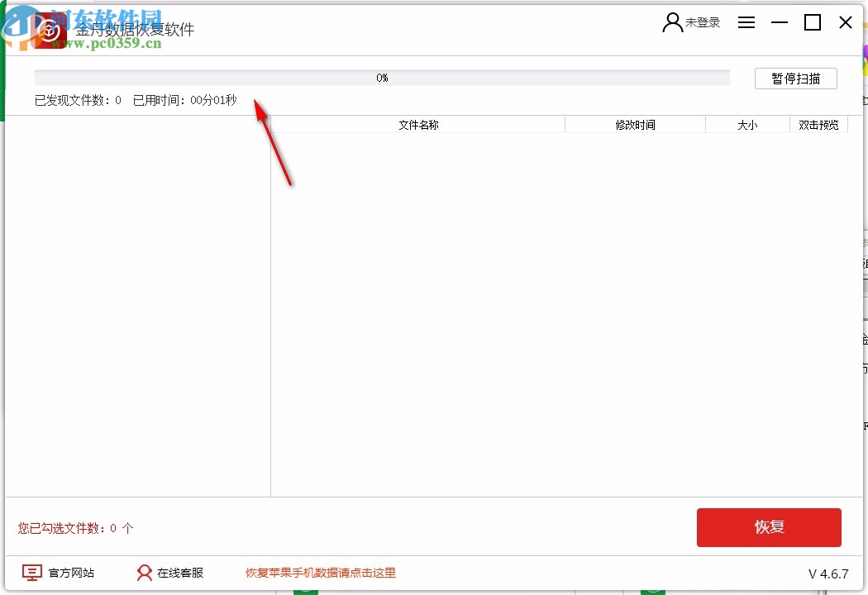Click the 大小 column header
The height and width of the screenshot is (595, 868).
746,124
